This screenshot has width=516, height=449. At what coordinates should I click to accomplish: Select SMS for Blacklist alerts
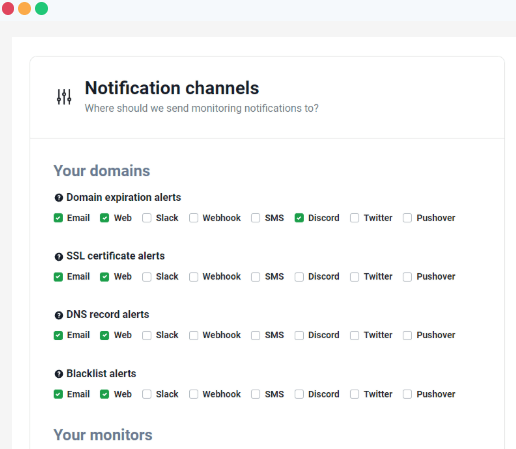[x=256, y=394]
